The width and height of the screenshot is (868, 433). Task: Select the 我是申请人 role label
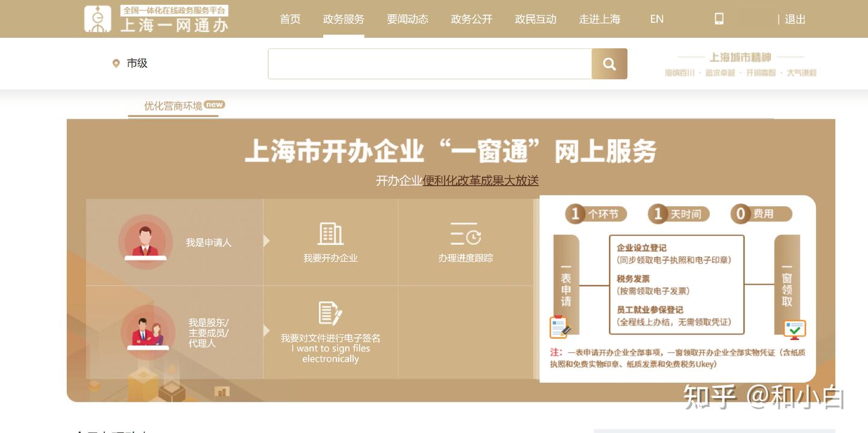[209, 242]
